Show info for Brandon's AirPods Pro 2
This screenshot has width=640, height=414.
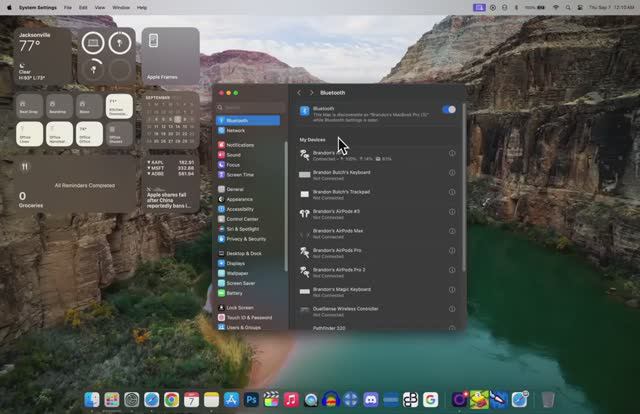[x=452, y=270]
